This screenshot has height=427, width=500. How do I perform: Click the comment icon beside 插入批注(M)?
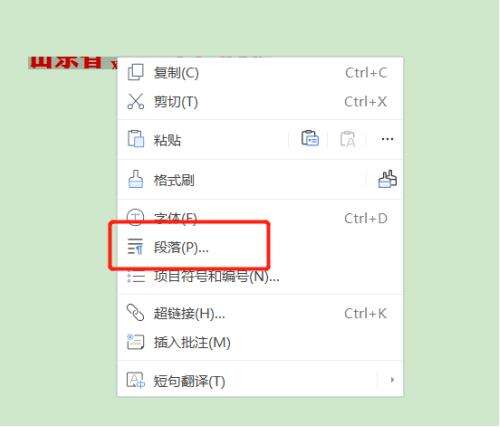pos(136,342)
